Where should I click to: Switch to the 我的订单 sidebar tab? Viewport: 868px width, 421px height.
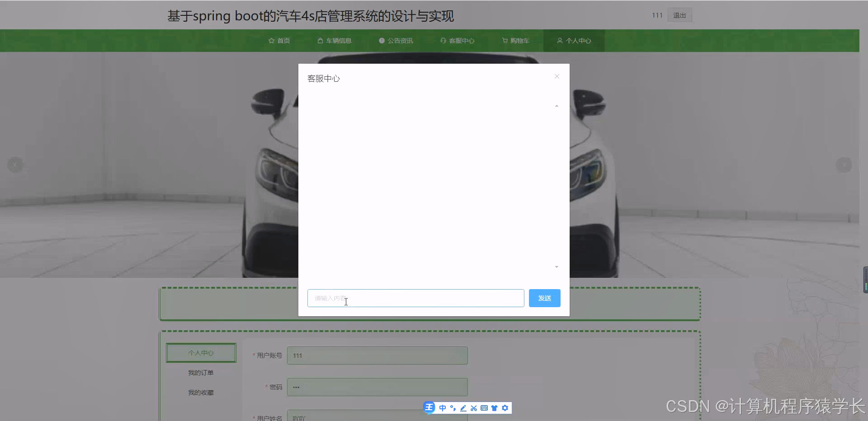click(x=201, y=372)
